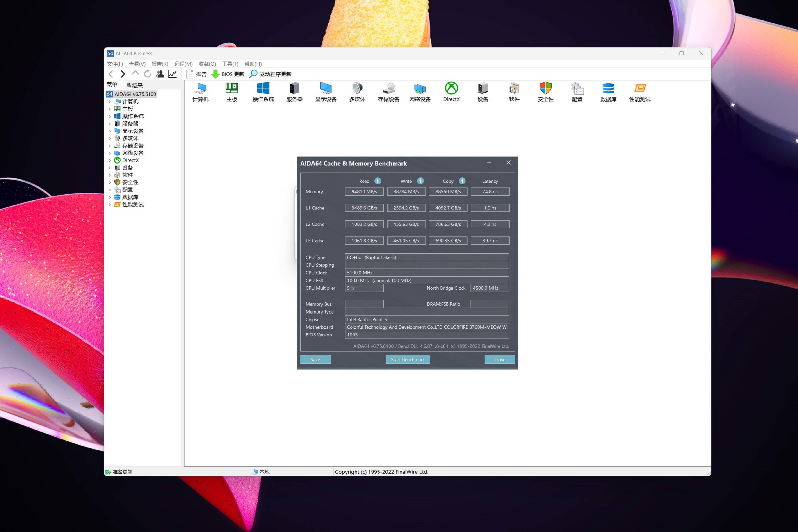This screenshot has width=798, height=532.
Task: Open the 工具(T) menu
Action: pos(230,64)
